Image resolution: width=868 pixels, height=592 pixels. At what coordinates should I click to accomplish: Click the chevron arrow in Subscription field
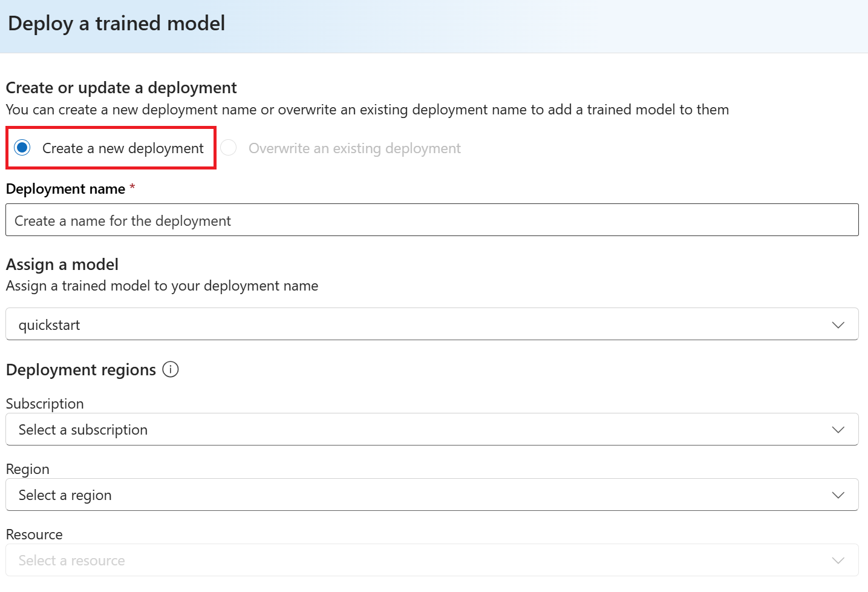pos(838,430)
